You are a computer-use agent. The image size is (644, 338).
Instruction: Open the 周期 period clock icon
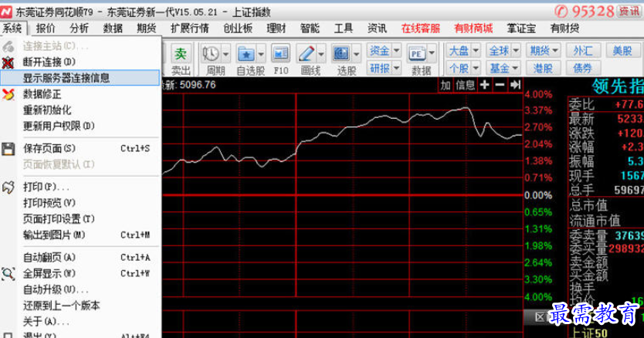(x=211, y=54)
